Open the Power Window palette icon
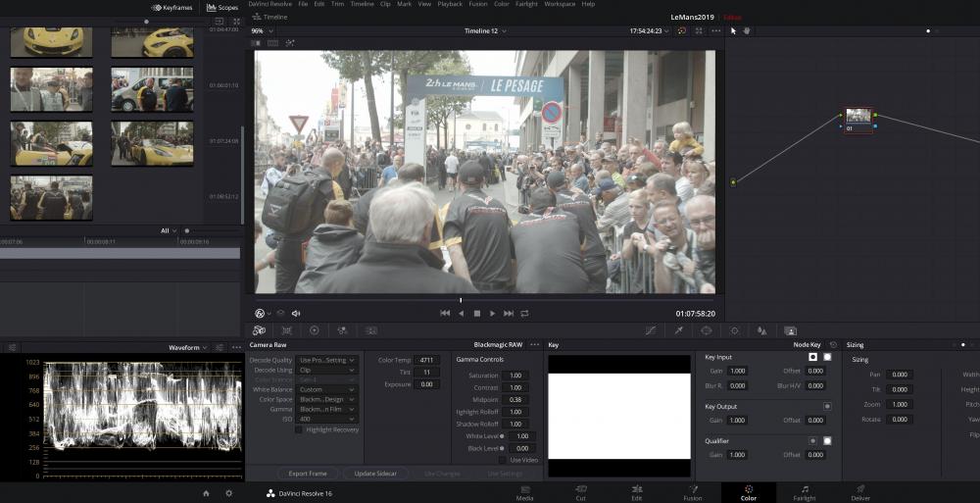The height and width of the screenshot is (503, 980). pyautogui.click(x=707, y=330)
